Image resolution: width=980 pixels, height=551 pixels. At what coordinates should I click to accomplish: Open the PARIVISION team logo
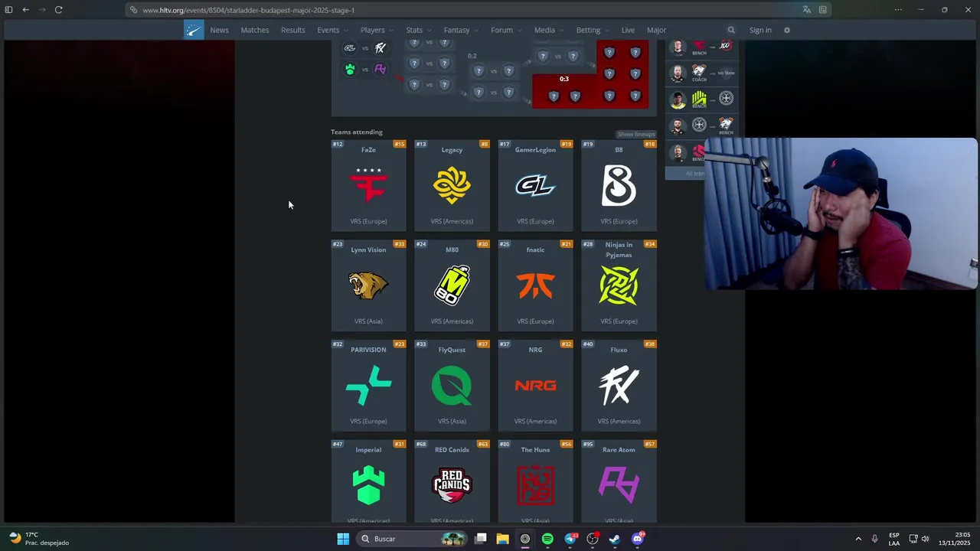tap(368, 385)
